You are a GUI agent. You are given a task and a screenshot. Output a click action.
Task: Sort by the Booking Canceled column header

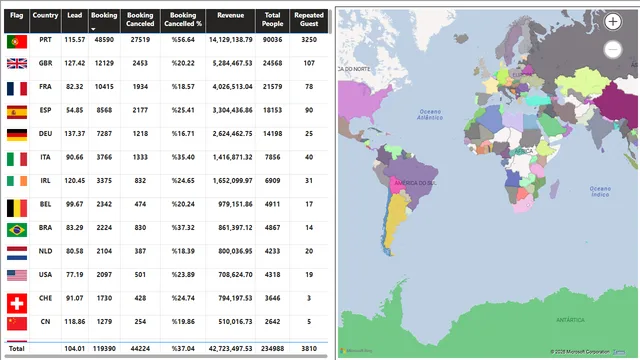coord(140,20)
